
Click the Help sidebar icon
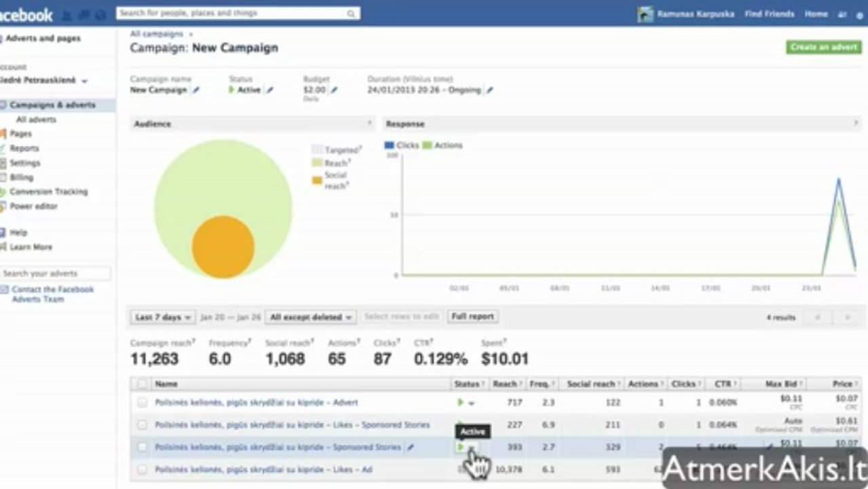point(3,232)
